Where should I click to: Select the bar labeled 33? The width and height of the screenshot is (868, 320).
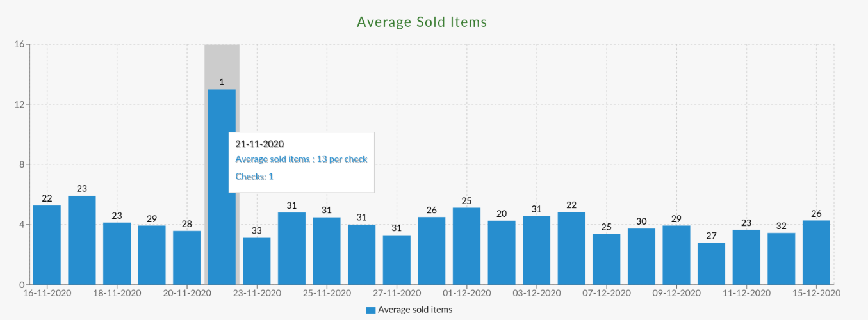256,261
